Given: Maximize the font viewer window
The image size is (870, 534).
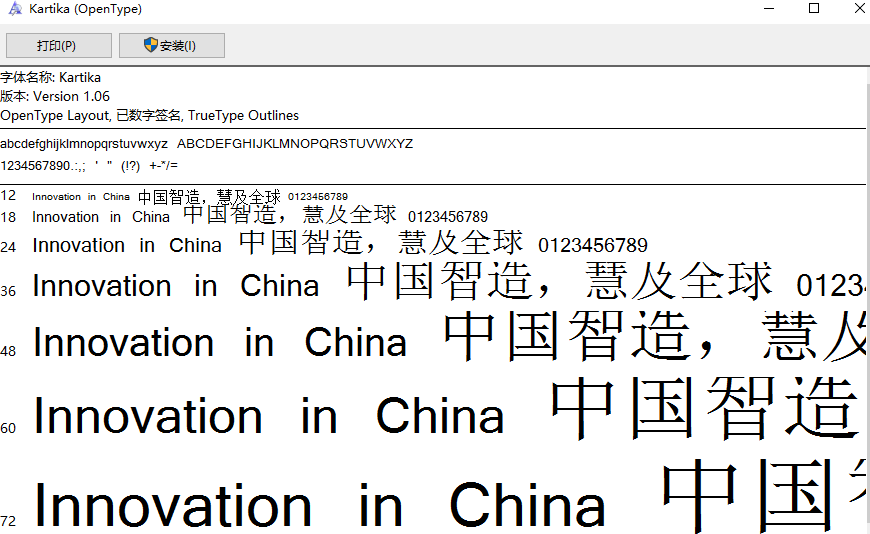Looking at the screenshot, I should click(814, 9).
